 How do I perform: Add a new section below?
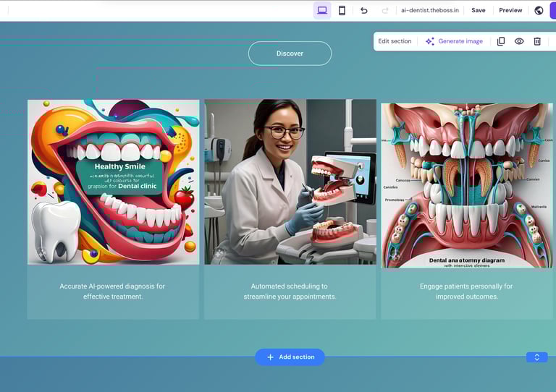290,357
